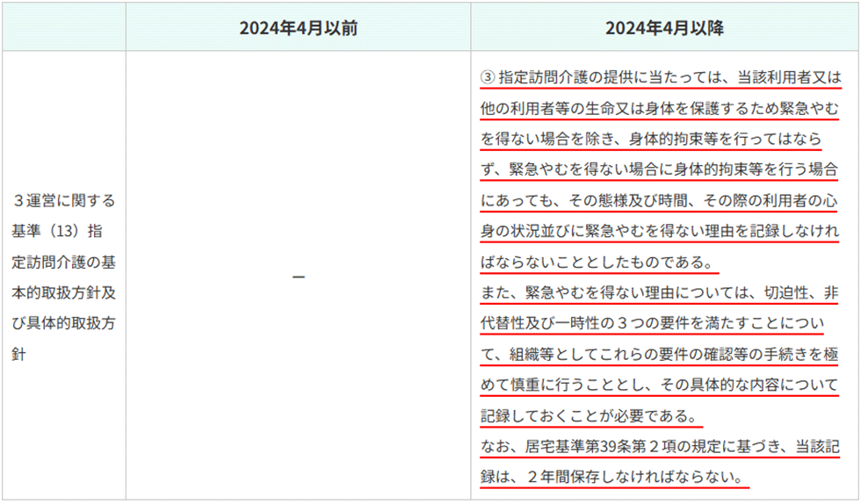The width and height of the screenshot is (861, 504).
Task: Click the "2024年4月以降" column header
Action: click(x=664, y=27)
